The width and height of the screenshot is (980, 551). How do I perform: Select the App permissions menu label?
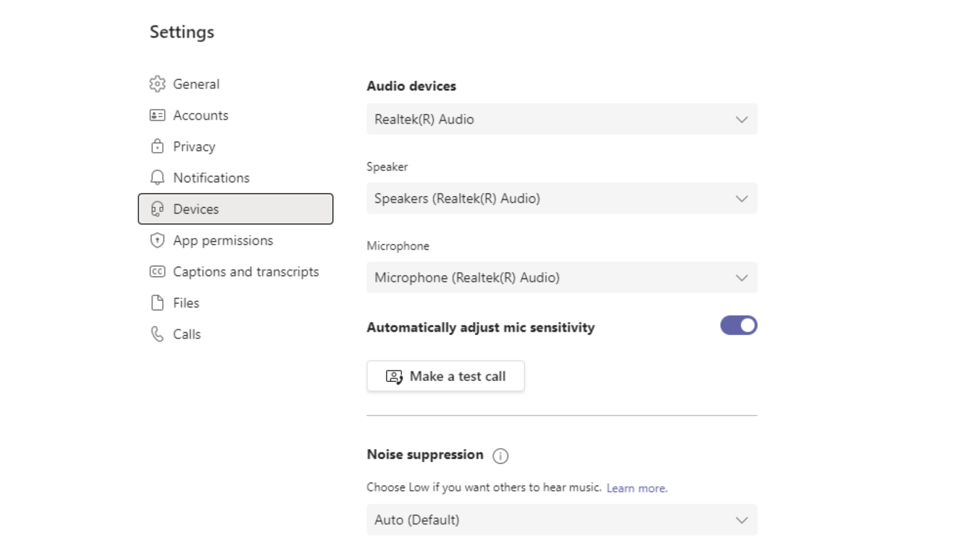click(x=223, y=240)
